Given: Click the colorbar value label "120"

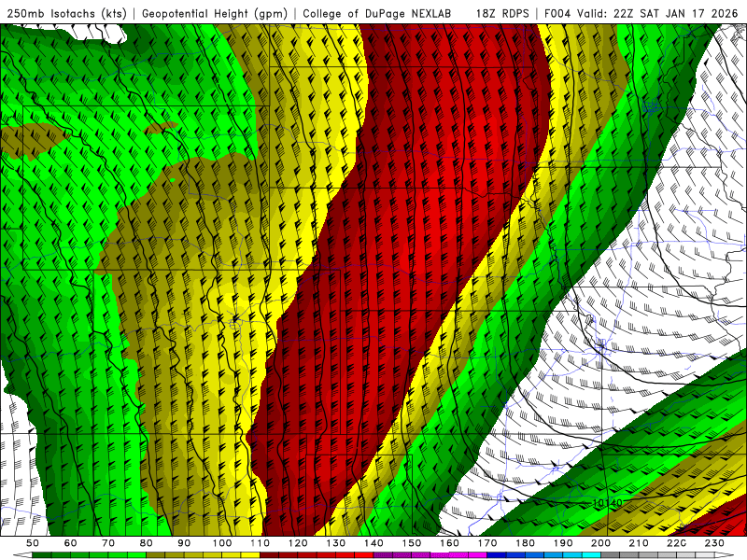Looking at the screenshot, I should 298,543.
